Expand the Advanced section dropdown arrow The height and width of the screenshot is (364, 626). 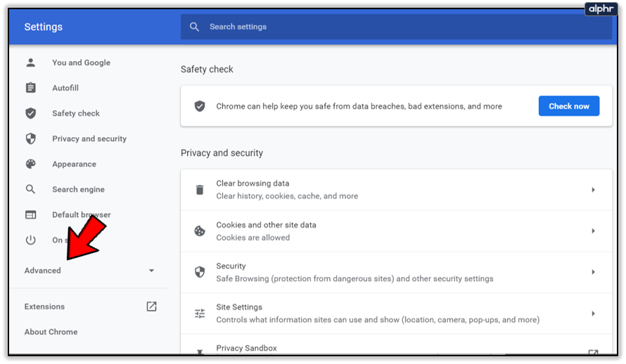[x=151, y=271]
